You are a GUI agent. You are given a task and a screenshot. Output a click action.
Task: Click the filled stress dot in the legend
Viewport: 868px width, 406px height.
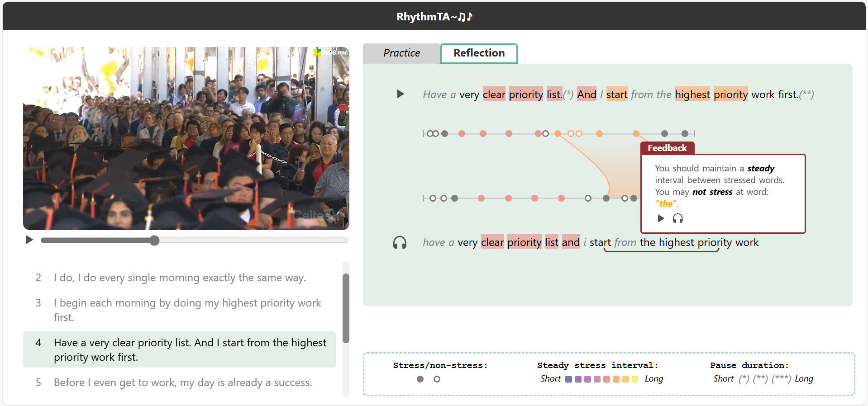420,379
